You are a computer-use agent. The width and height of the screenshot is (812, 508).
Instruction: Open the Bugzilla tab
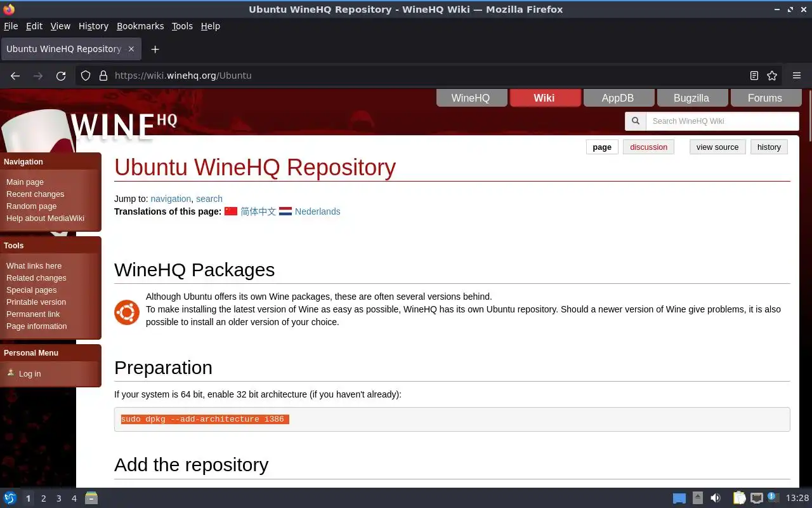pos(691,98)
